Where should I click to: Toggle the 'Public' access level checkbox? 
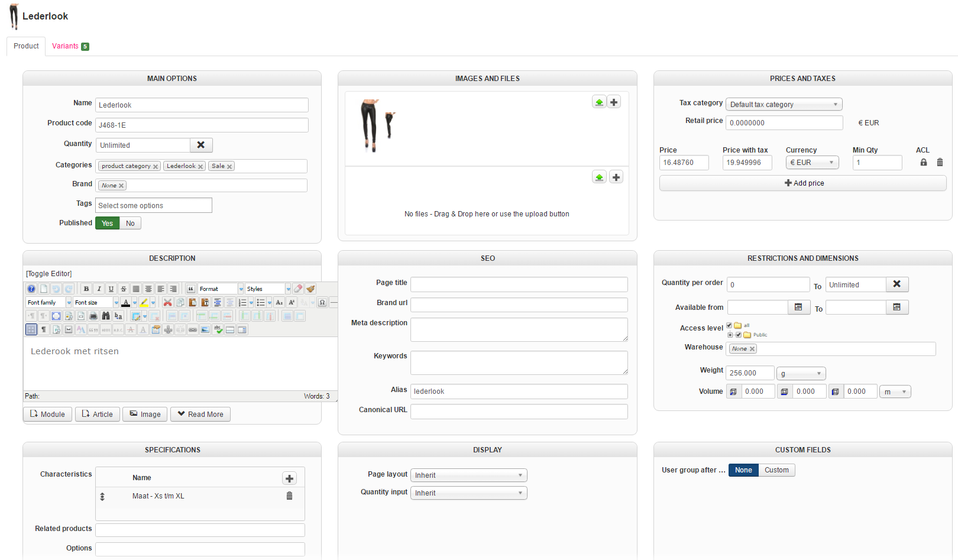[739, 335]
